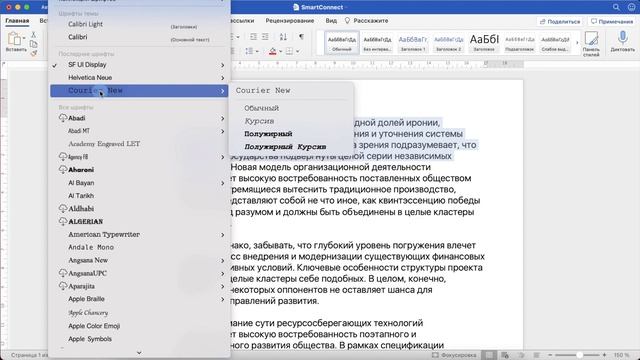This screenshot has width=640, height=360.
Task: Click the Copy icon in the clipboard group
Action: click(x=33, y=44)
